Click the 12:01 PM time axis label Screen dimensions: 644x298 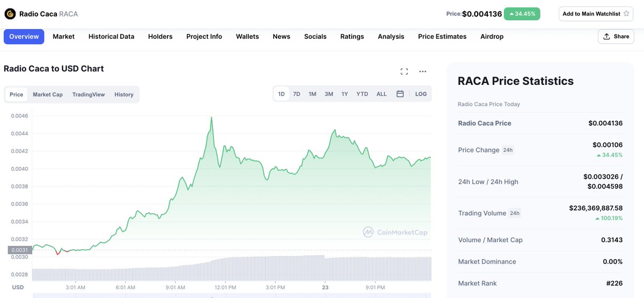pyautogui.click(x=225, y=287)
